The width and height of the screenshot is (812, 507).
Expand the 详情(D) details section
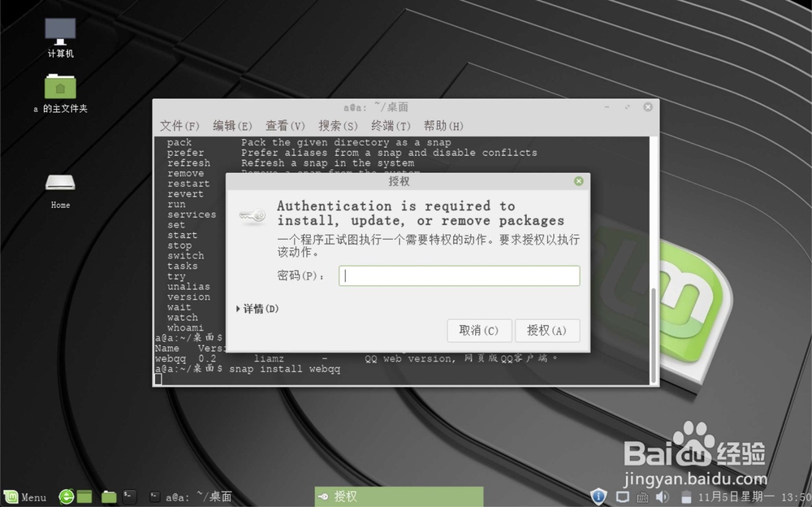pos(257,309)
